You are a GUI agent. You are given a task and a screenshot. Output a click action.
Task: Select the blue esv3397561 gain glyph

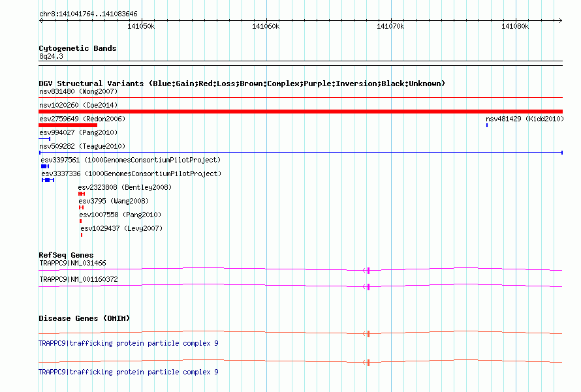45,166
